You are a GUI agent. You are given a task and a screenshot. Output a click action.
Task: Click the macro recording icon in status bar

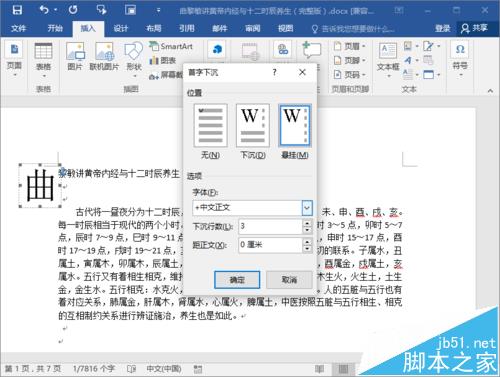pyautogui.click(x=198, y=369)
